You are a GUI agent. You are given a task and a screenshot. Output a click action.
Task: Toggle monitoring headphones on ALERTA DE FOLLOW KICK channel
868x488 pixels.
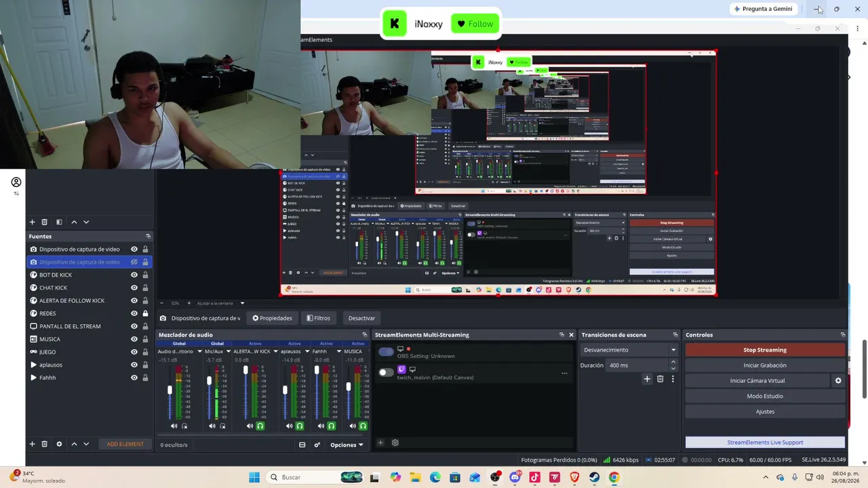coord(260,426)
